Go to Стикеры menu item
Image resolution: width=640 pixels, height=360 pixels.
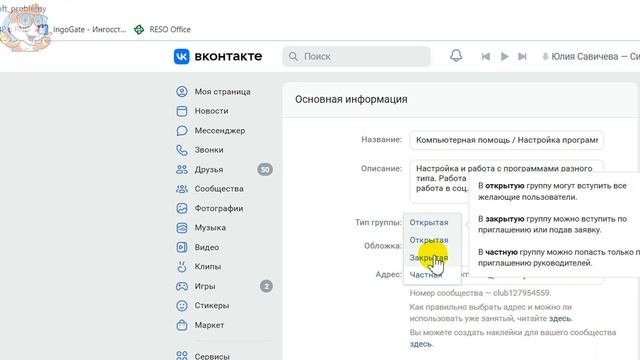coord(212,305)
